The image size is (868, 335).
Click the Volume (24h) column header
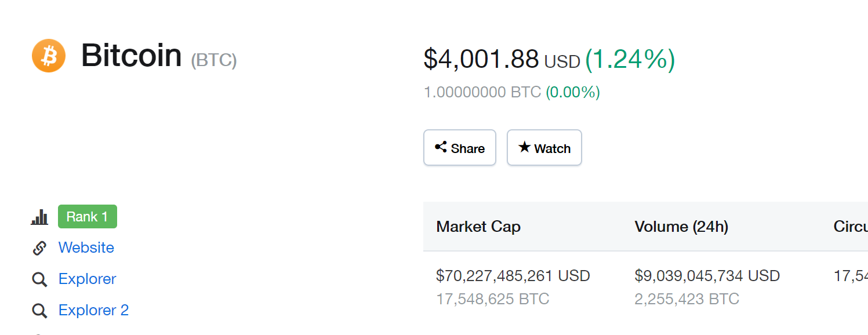click(681, 227)
